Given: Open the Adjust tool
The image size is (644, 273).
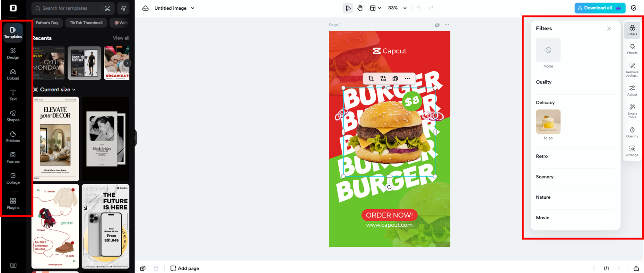Looking at the screenshot, I should tap(632, 90).
